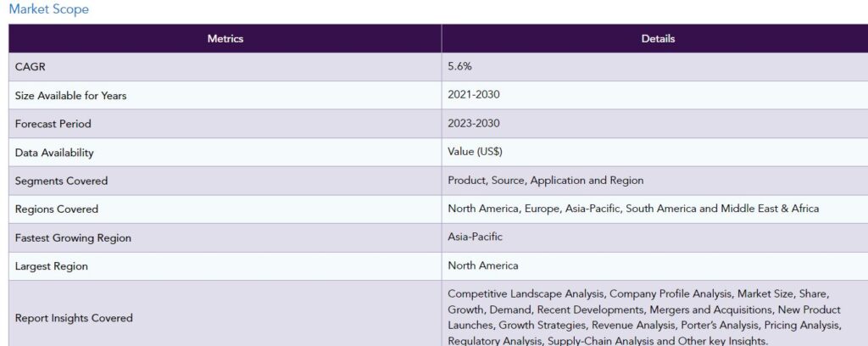Image resolution: width=868 pixels, height=346 pixels.
Task: Select the Forecast Period label
Action: pos(53,124)
